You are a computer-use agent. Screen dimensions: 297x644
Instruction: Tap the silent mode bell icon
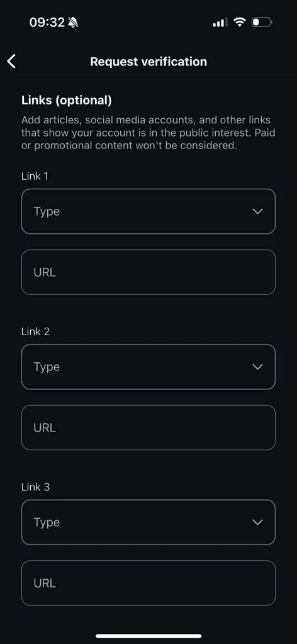(x=73, y=22)
